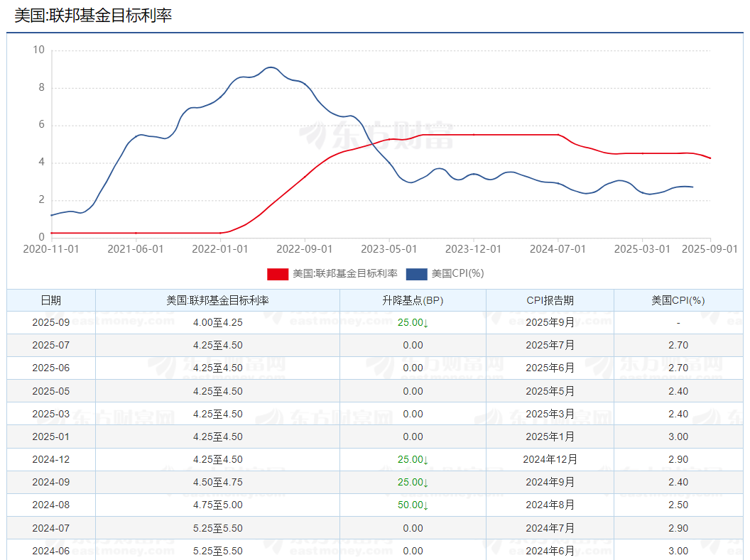Viewport: 750px width, 560px height.
Task: Select date cell 2025-07
Action: [50, 345]
